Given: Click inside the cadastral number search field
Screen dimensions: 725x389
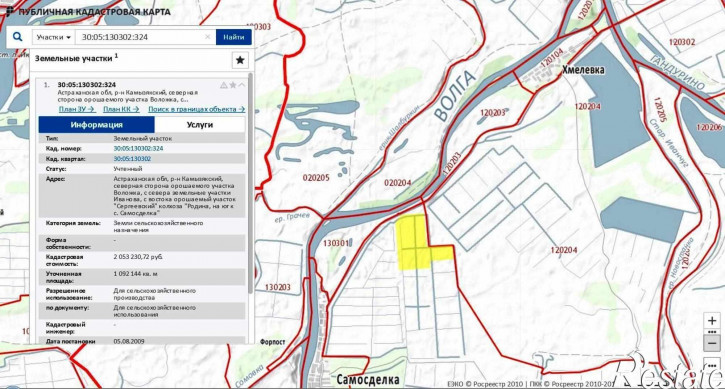Looking at the screenshot, I should click(x=141, y=37).
